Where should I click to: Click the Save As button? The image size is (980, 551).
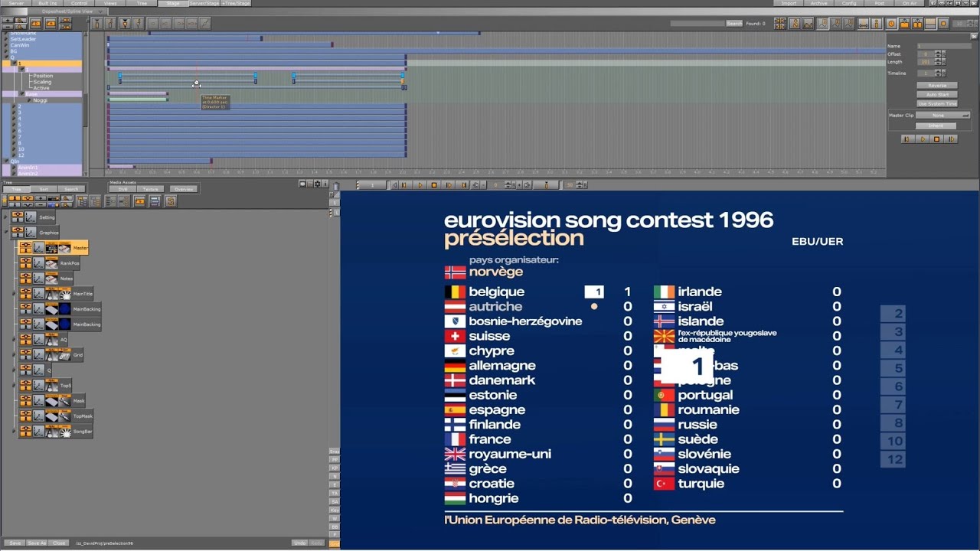click(37, 543)
